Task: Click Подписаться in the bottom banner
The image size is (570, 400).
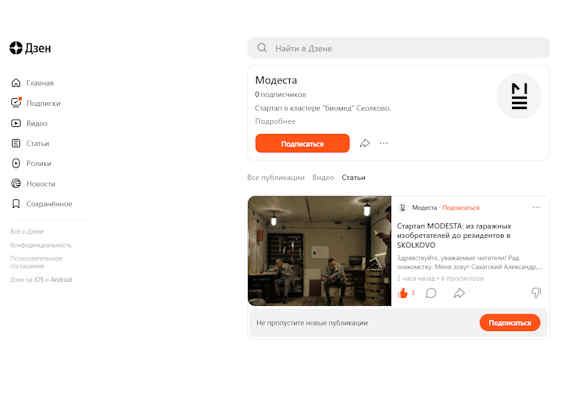Action: click(510, 323)
